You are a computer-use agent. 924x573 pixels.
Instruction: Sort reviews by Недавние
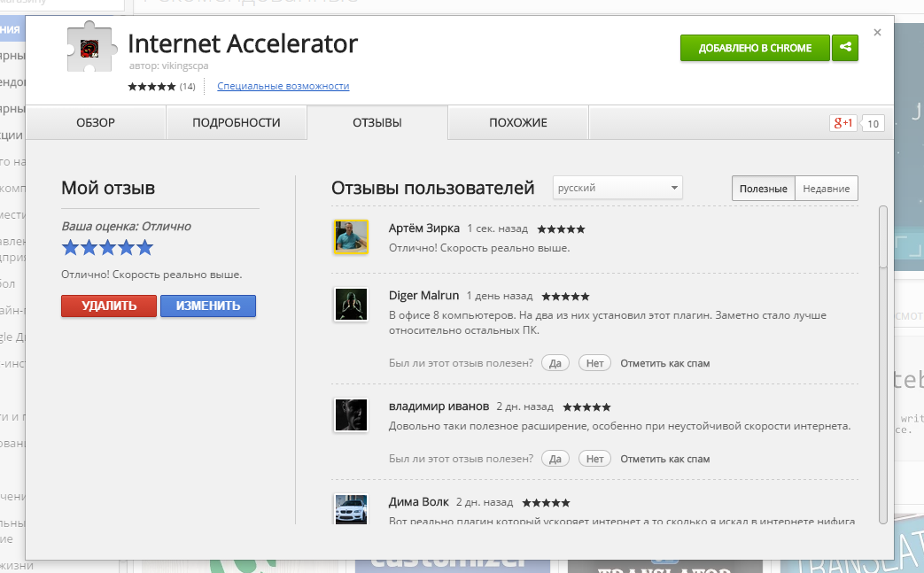click(827, 189)
